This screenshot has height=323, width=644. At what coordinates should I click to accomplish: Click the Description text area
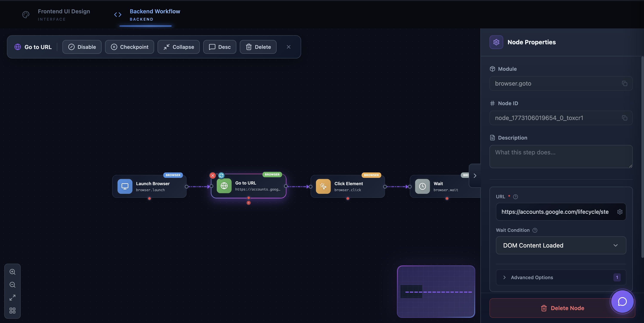point(561,156)
